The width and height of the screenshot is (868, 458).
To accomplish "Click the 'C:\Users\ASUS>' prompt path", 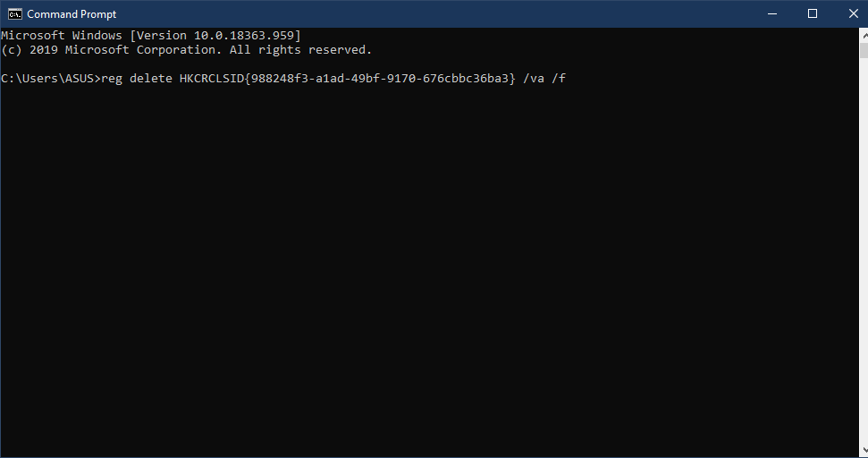I will click(x=51, y=79).
